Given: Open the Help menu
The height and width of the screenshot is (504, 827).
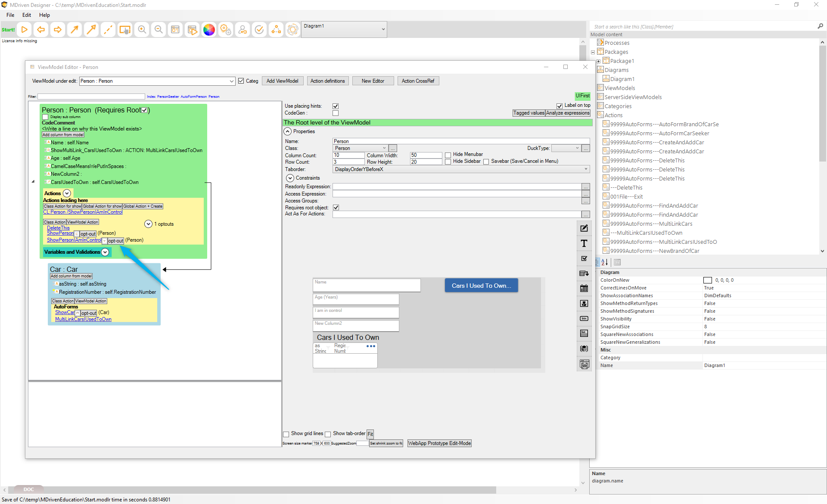Looking at the screenshot, I should click(44, 15).
